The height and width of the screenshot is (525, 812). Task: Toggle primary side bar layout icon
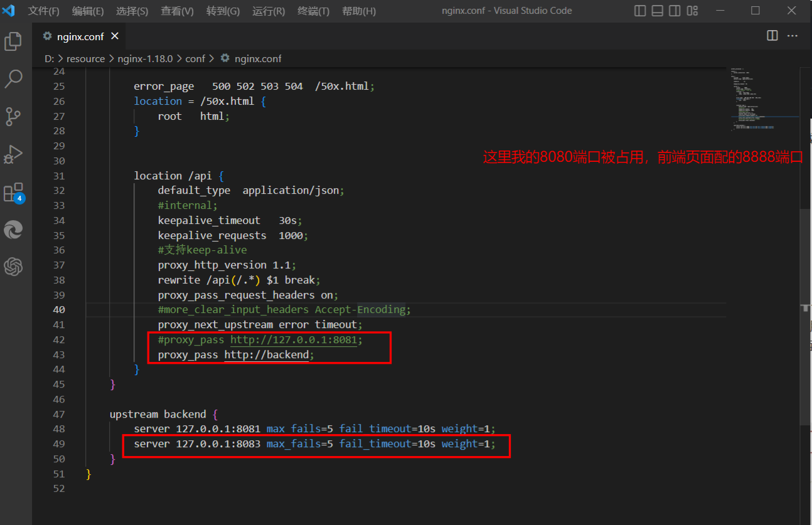640,11
